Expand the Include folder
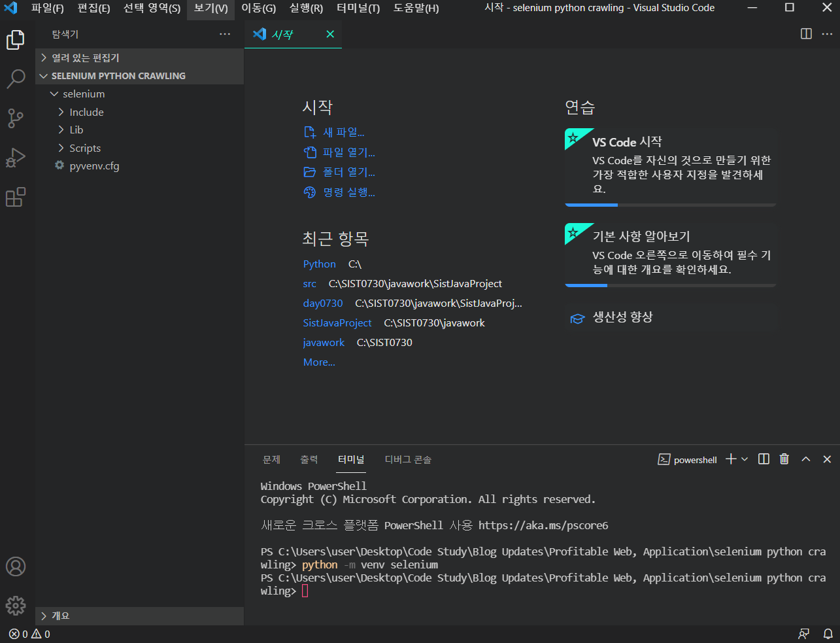The image size is (840, 643). pos(139,113)
